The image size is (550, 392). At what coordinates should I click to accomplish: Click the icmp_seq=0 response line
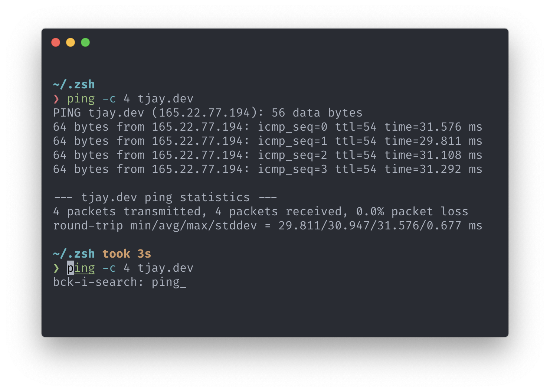click(x=268, y=127)
